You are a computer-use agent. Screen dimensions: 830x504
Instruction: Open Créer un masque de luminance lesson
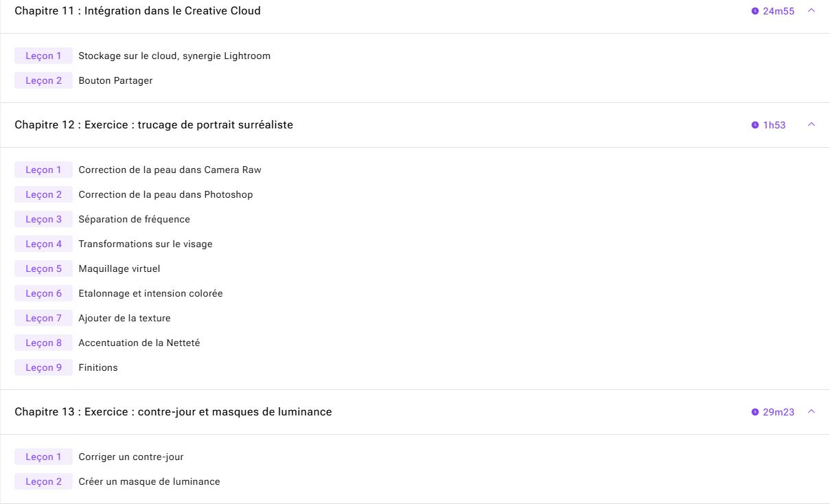coord(149,481)
